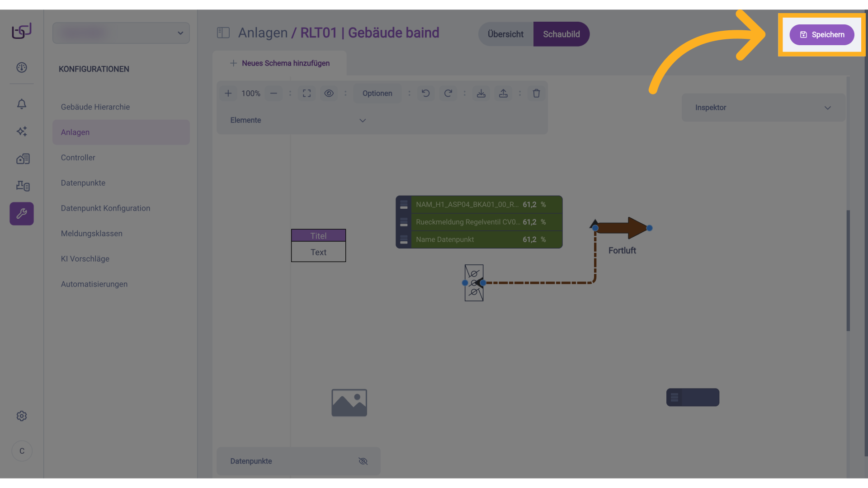Toggle the eye preview icon in toolbar
868x488 pixels.
[329, 93]
